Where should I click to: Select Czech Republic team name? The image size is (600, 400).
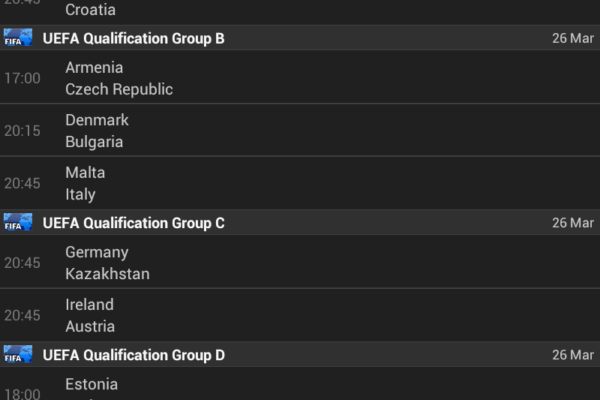coord(119,89)
